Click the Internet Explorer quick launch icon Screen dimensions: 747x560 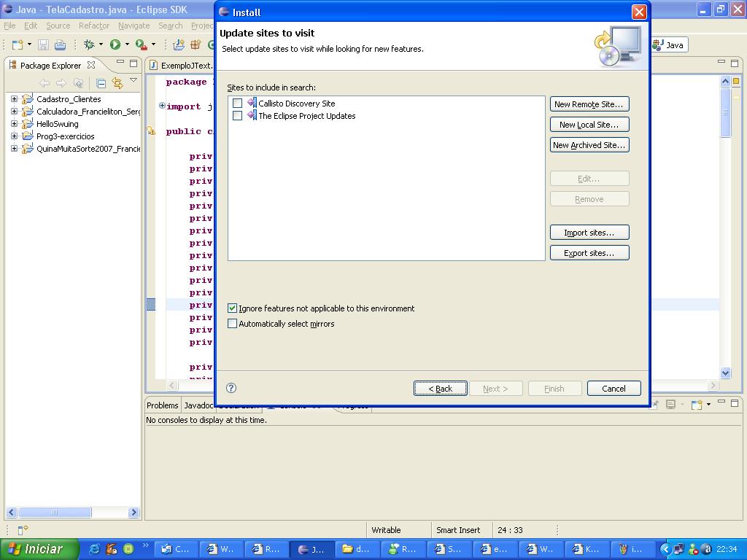coord(95,549)
